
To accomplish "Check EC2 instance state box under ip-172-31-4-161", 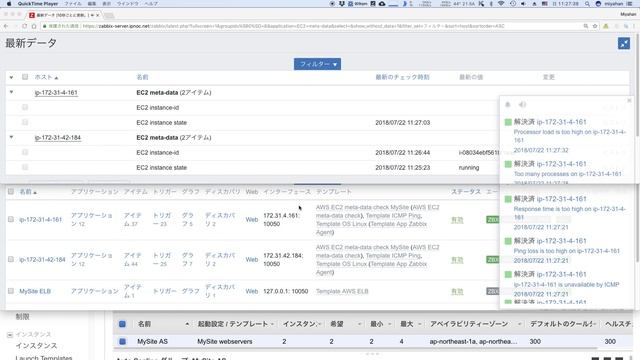I will click(25, 122).
